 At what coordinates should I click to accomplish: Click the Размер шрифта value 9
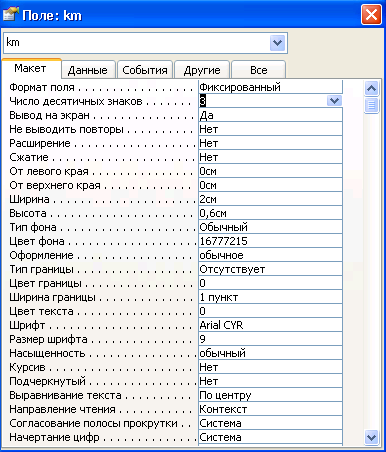pyautogui.click(x=270, y=339)
